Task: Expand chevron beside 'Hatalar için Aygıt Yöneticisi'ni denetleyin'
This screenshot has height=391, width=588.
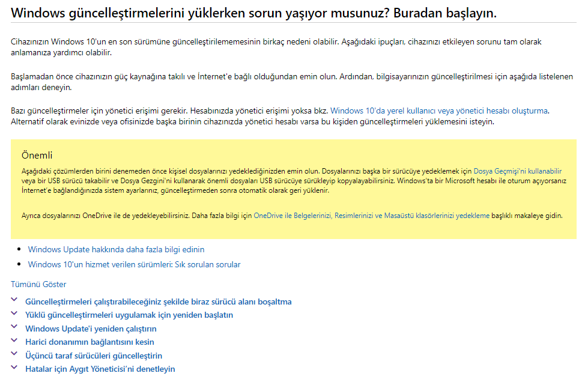Action: [x=14, y=367]
